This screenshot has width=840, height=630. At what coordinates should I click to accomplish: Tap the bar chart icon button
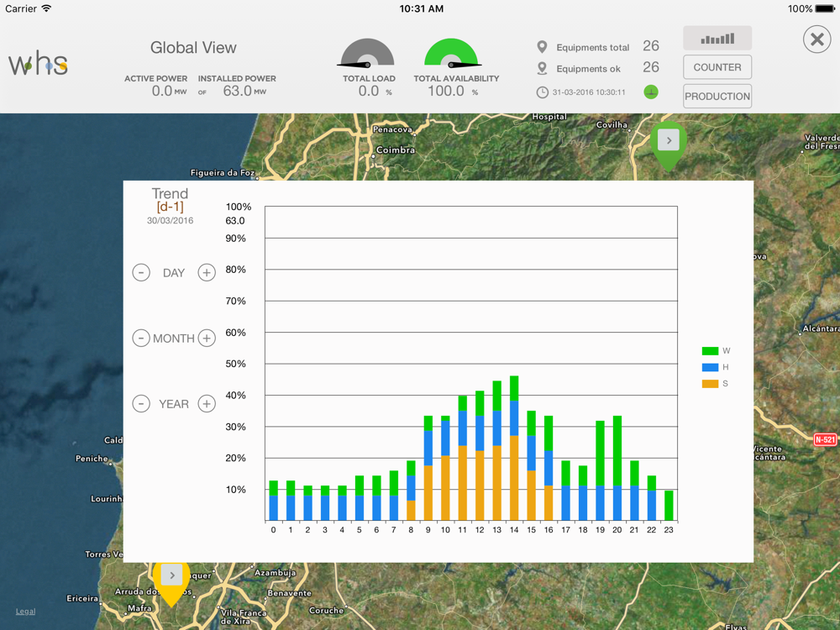pos(717,39)
